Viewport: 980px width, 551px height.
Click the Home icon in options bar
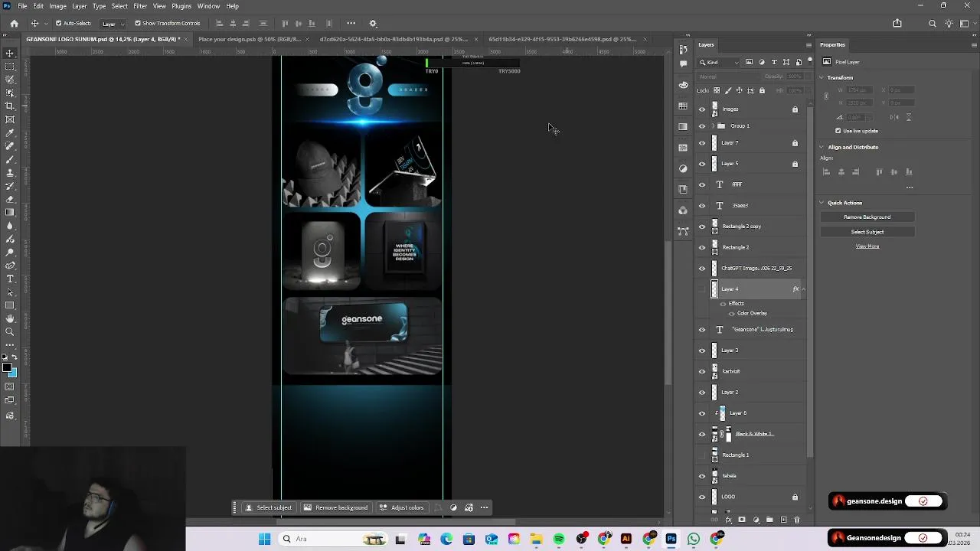pyautogui.click(x=14, y=23)
